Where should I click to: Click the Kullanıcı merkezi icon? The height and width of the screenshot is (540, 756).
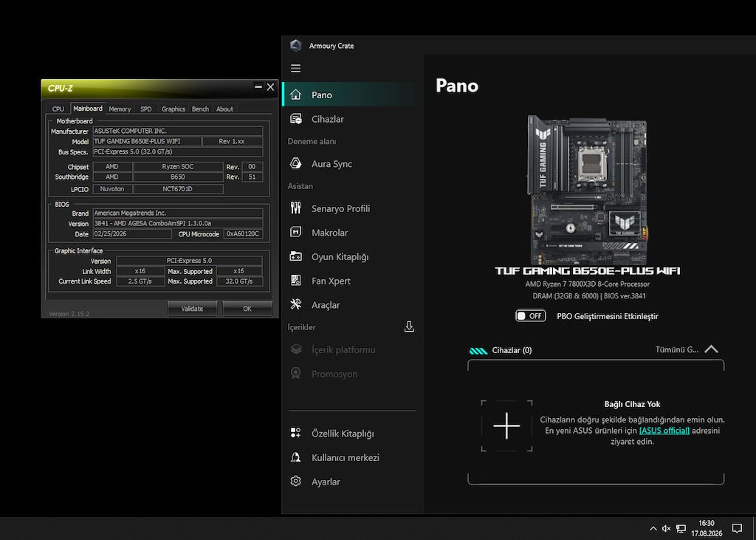click(x=295, y=457)
